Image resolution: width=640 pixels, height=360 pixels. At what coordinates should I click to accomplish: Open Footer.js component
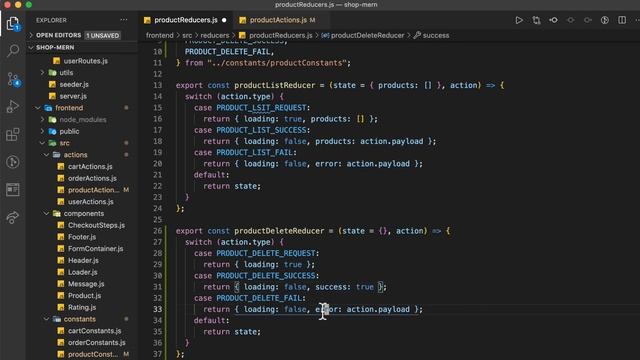click(x=82, y=237)
